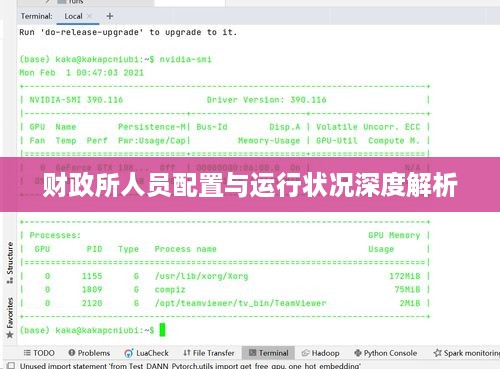This screenshot has width=500, height=369.
Task: Click the LuaCheck icon
Action: 128,353
